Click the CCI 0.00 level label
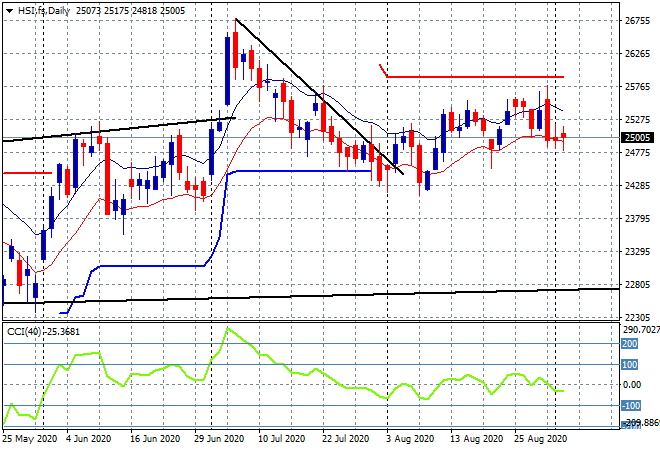 pyautogui.click(x=632, y=385)
